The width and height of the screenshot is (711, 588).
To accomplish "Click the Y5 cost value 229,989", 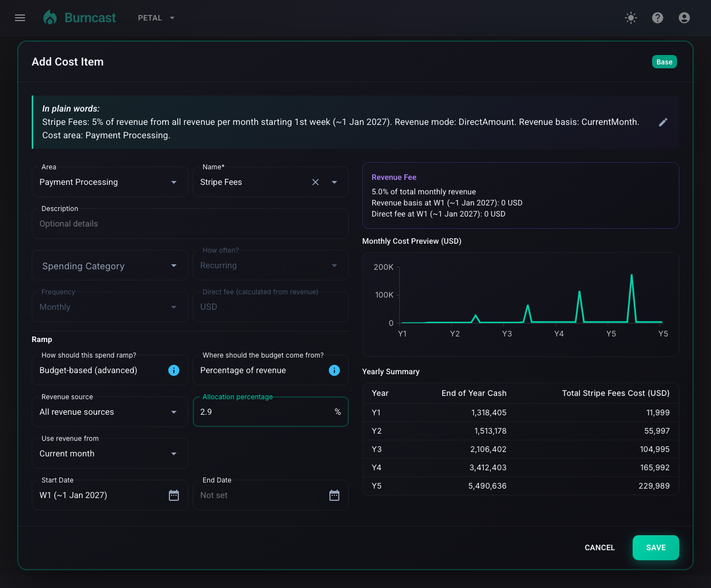I will (654, 486).
